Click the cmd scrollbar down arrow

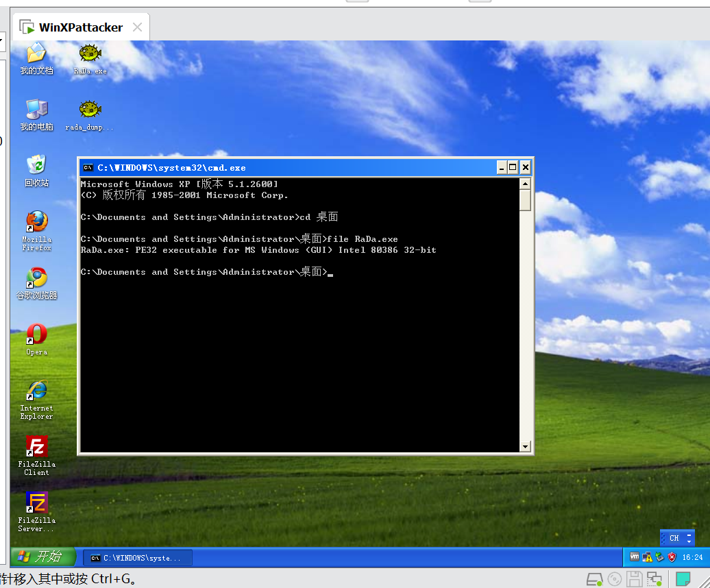(x=525, y=447)
